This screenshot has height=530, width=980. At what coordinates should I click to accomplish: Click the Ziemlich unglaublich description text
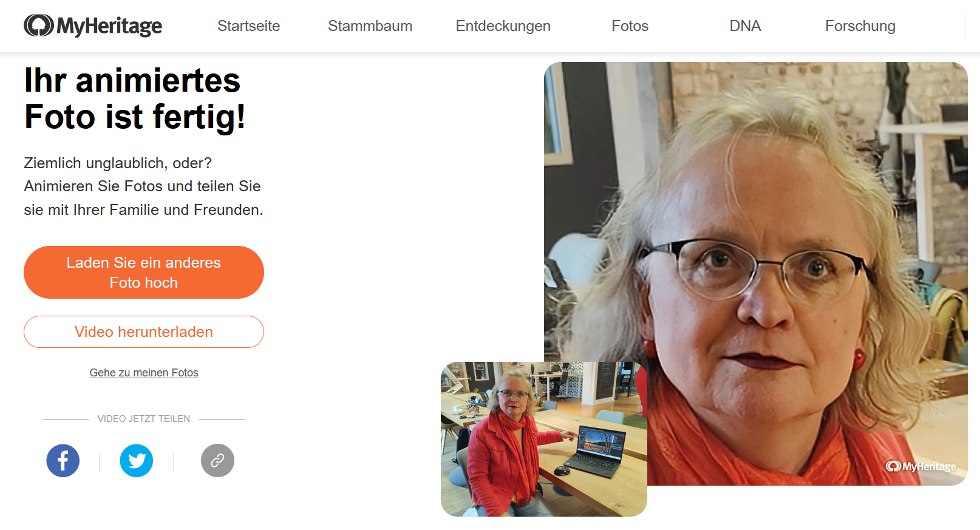tap(144, 186)
